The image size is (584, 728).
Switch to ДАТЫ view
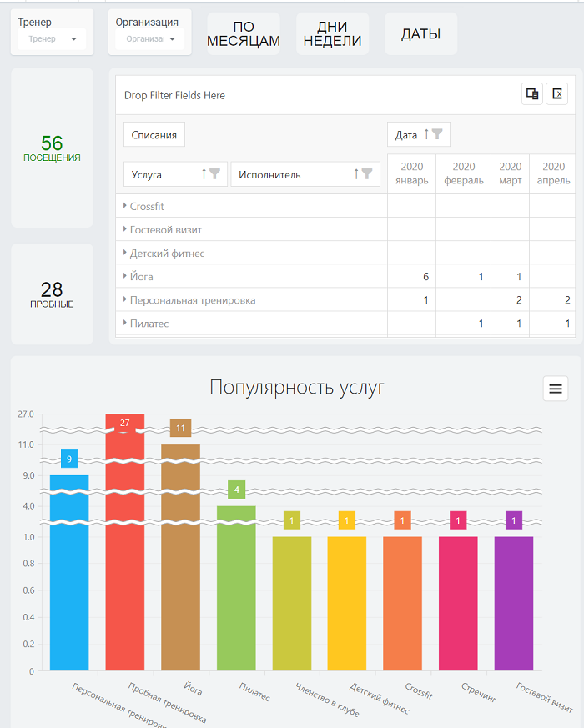point(421,34)
